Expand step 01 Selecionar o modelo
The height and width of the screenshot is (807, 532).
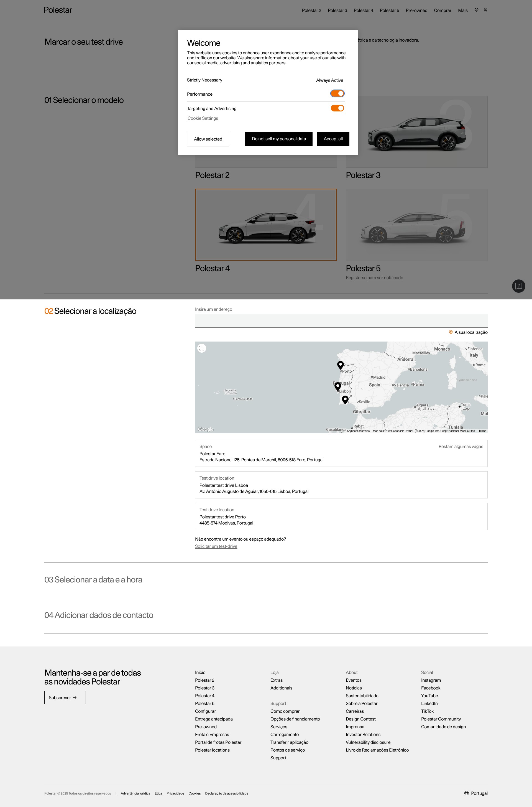click(x=84, y=100)
